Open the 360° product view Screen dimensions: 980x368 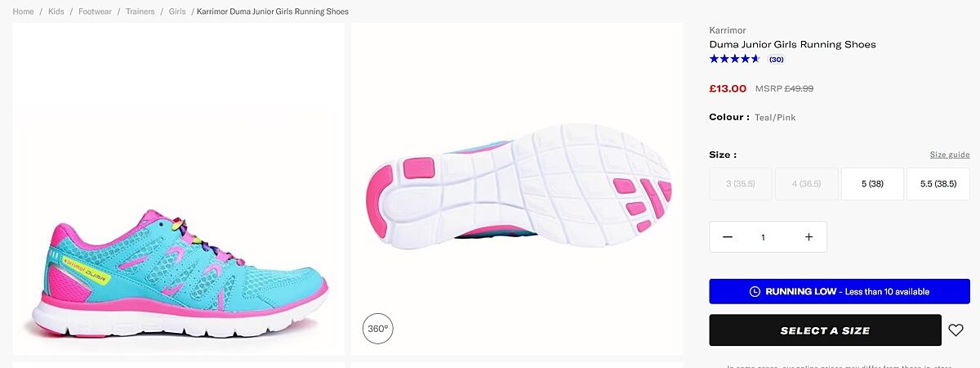coord(377,329)
